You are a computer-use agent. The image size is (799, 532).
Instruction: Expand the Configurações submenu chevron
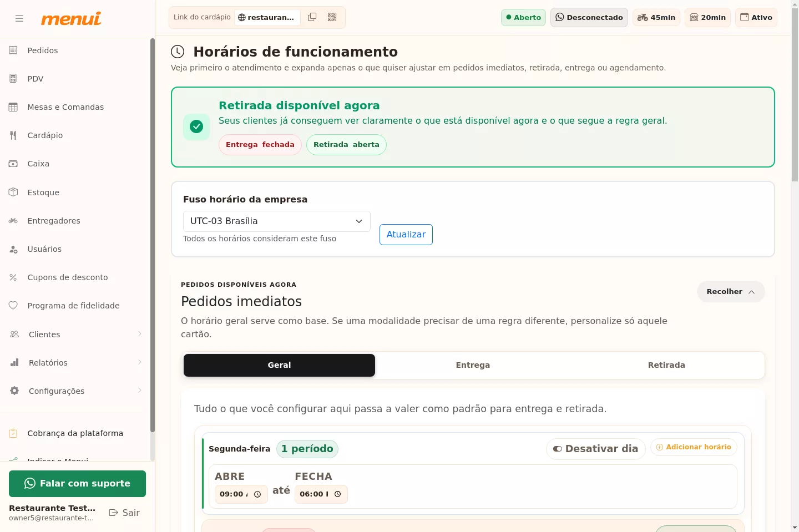(x=140, y=391)
